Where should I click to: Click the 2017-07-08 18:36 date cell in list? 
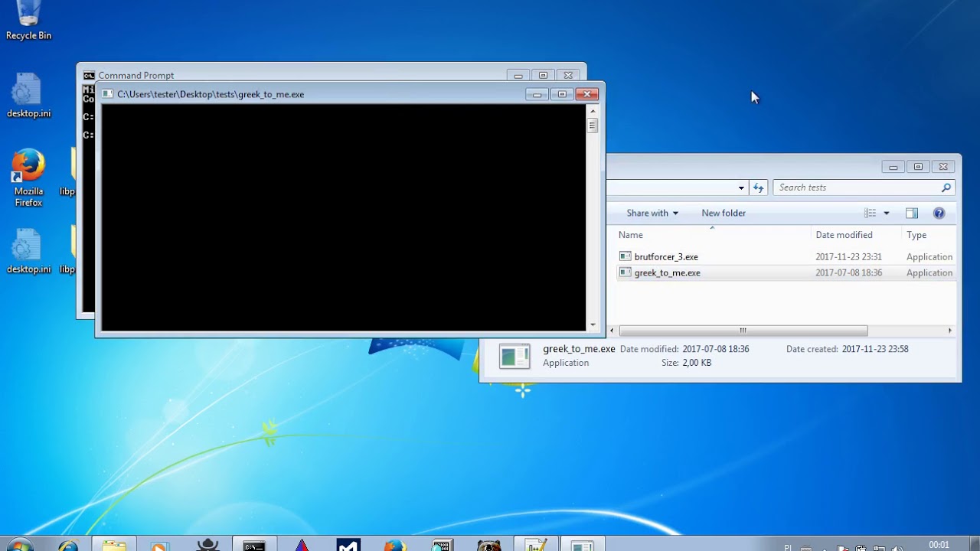(848, 273)
